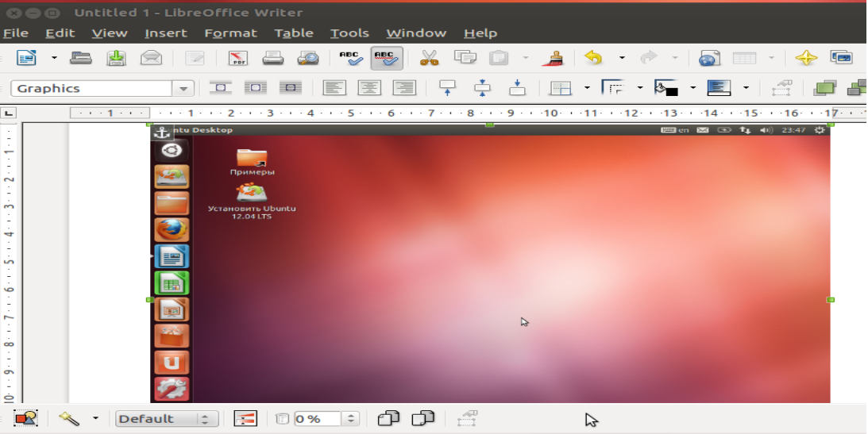Adjust the Transparency spinner arrows
The width and height of the screenshot is (868, 434).
pos(350,419)
